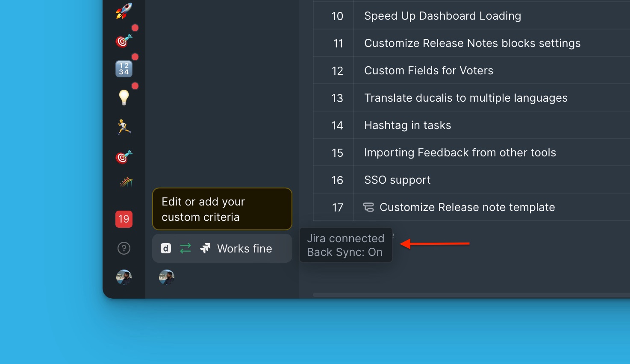The height and width of the screenshot is (364, 630).
Task: Select the rocket board in the sidebar
Action: (x=124, y=11)
